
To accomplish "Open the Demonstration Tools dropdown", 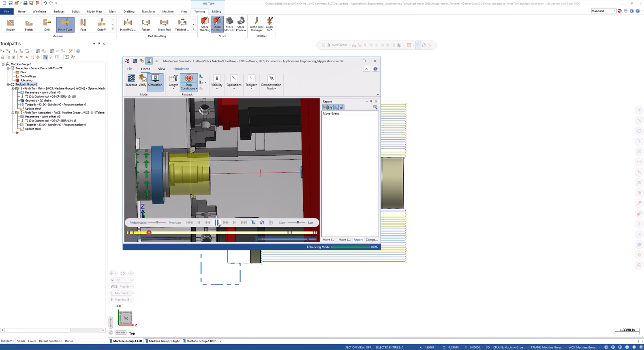I will tap(271, 82).
